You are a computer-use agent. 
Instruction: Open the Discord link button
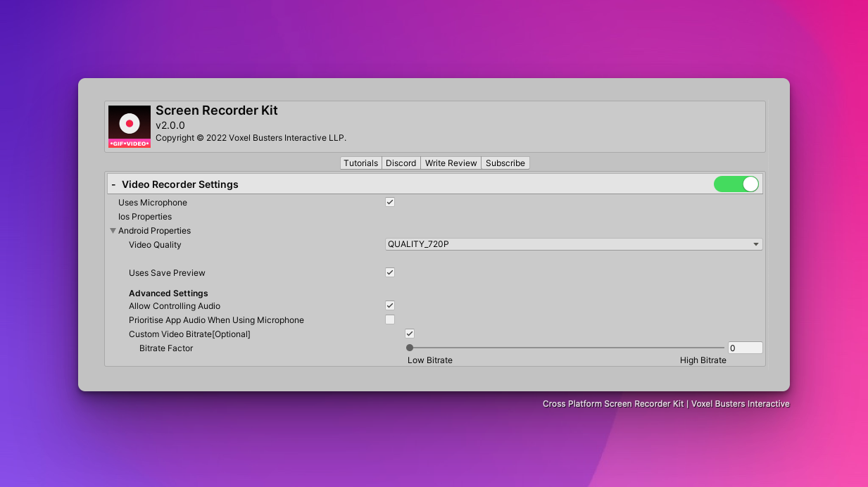point(401,163)
